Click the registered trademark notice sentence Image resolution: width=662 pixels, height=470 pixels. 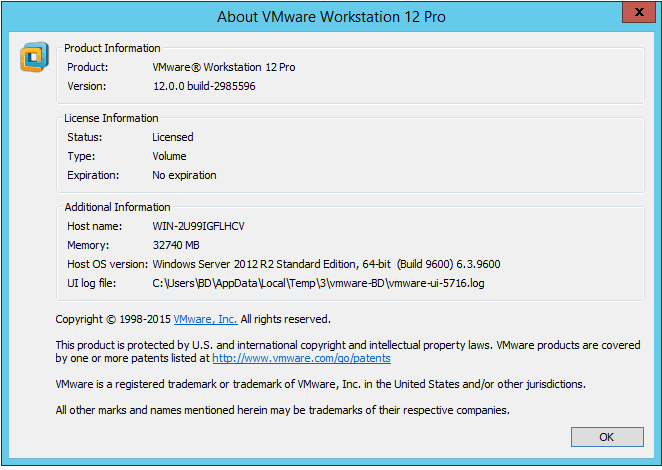320,384
